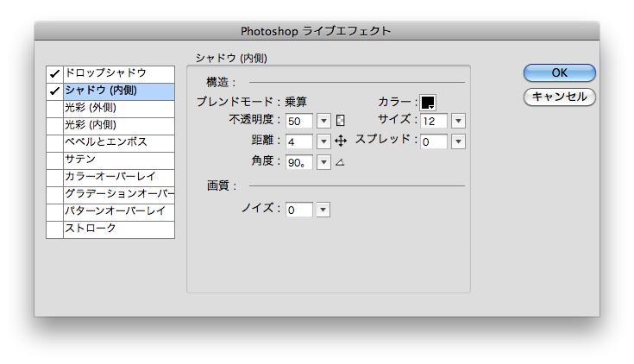This screenshot has height=364, width=634.
Task: Open the 角度 value dropdown arrow
Action: pyautogui.click(x=323, y=161)
